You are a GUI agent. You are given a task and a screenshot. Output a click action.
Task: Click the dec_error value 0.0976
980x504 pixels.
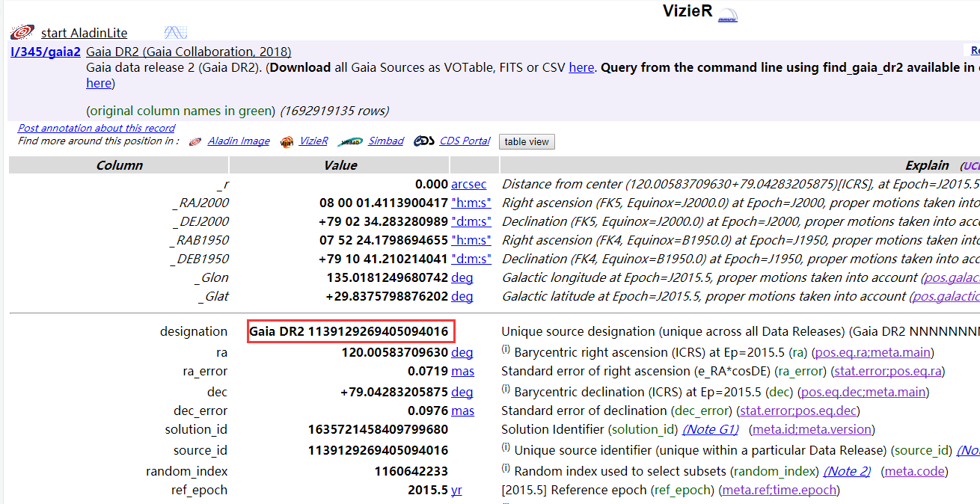point(428,411)
